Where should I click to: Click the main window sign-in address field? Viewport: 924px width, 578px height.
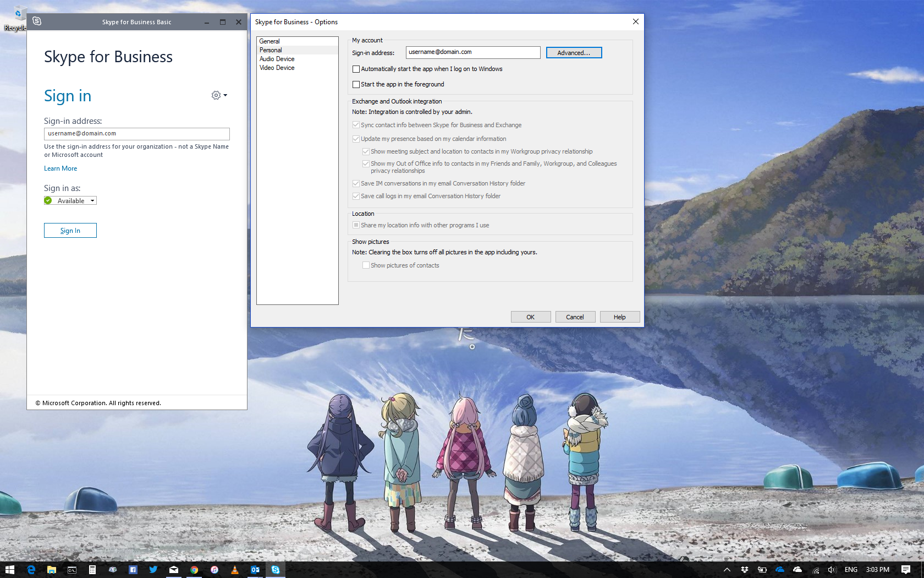[137, 134]
